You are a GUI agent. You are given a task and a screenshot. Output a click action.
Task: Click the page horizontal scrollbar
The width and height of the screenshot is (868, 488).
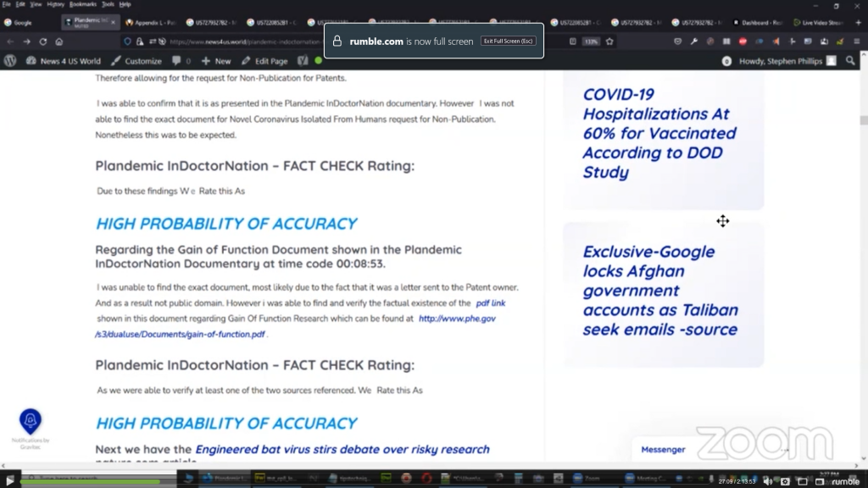(429, 466)
